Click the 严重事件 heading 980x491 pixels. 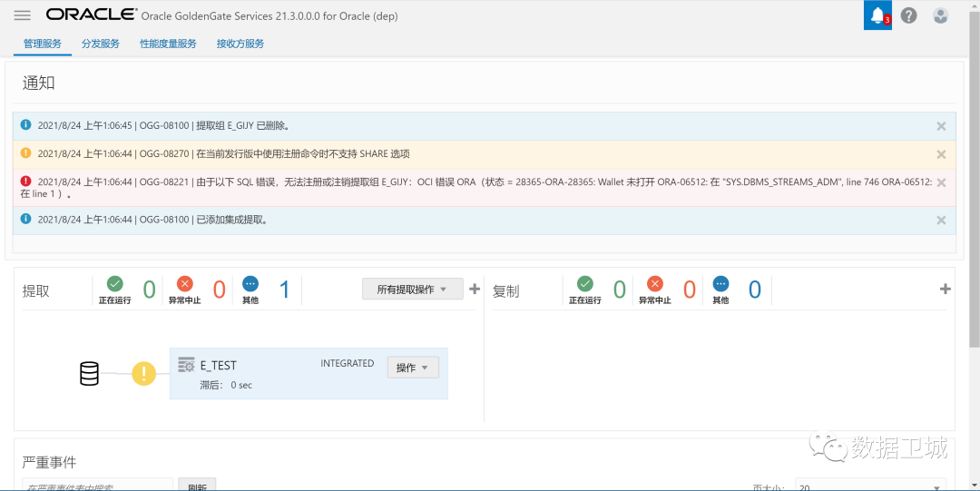click(49, 462)
